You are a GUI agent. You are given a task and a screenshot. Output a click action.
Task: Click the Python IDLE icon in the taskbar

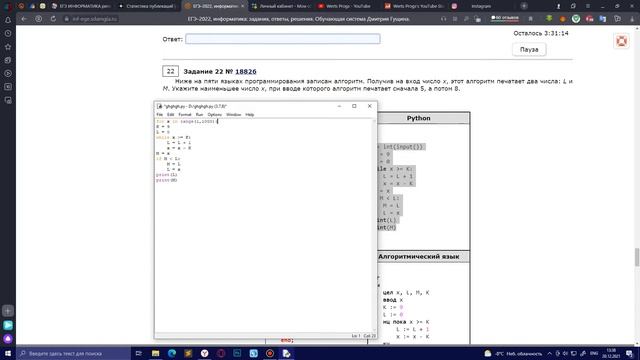(x=286, y=353)
